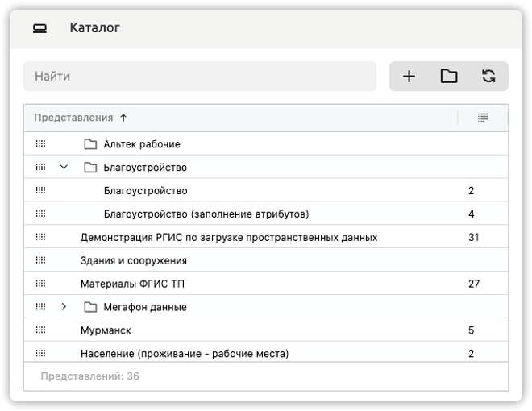Click the Представлений: 36 footer text
This screenshot has height=411, width=532.
click(90, 376)
